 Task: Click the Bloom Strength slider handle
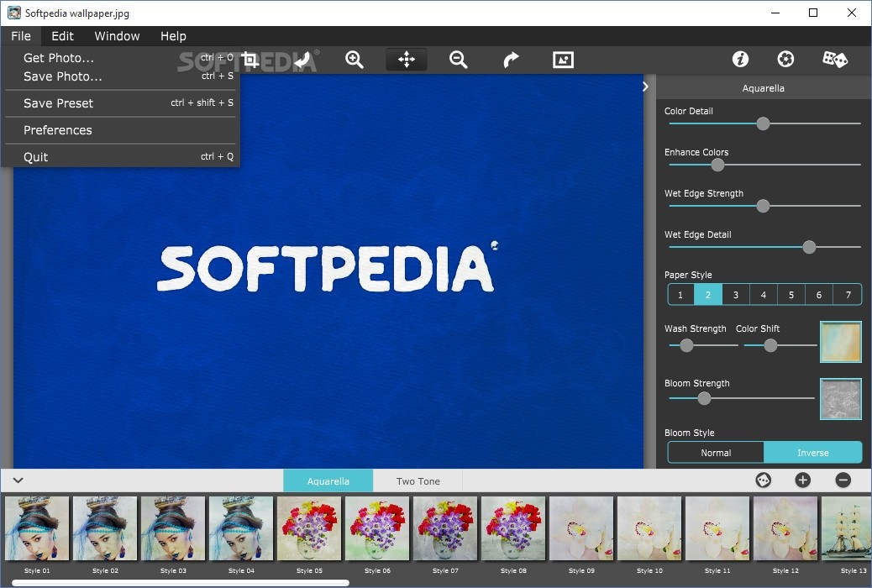pyautogui.click(x=704, y=398)
